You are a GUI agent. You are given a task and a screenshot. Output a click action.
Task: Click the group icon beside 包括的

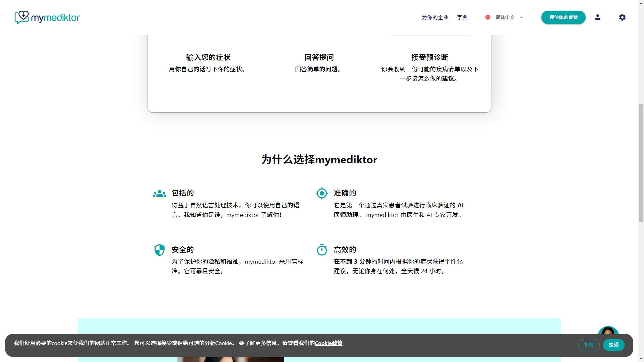point(159,193)
